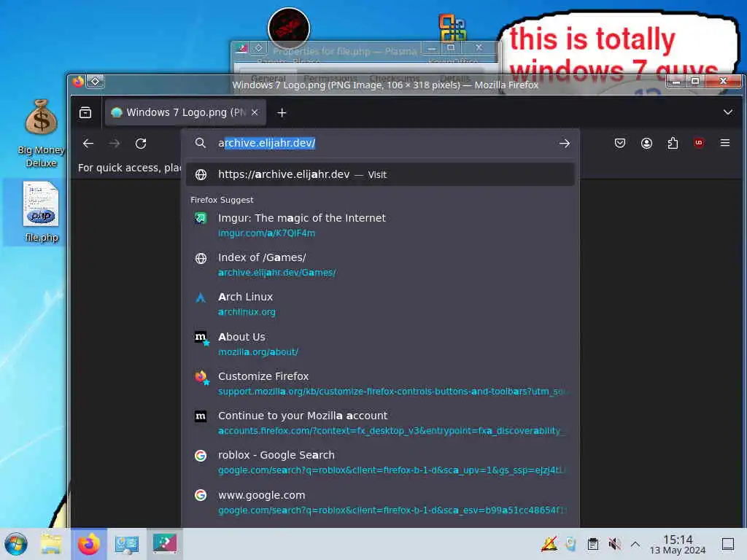This screenshot has width=747, height=560.
Task: Click the Microsoft Office desktop icon
Action: pyautogui.click(x=452, y=27)
